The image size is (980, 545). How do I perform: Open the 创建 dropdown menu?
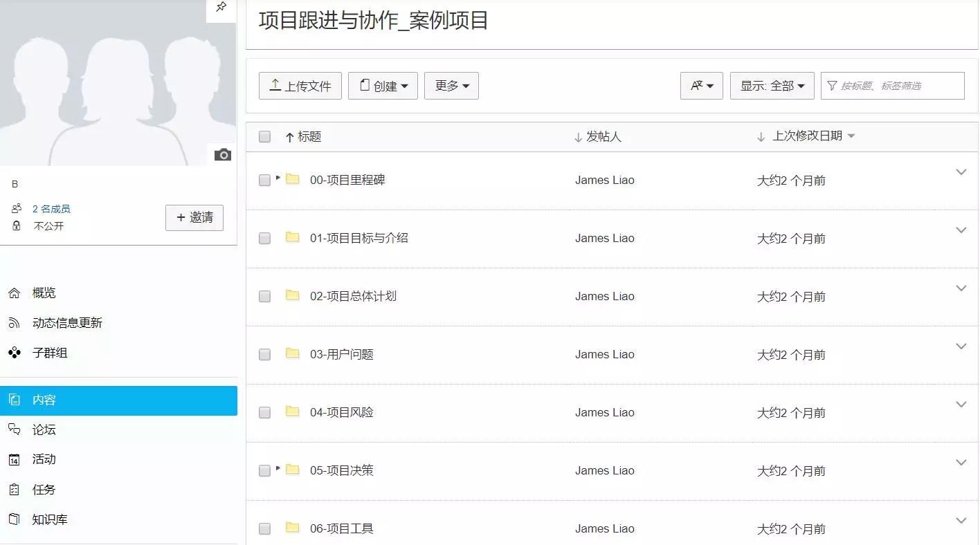pos(383,86)
